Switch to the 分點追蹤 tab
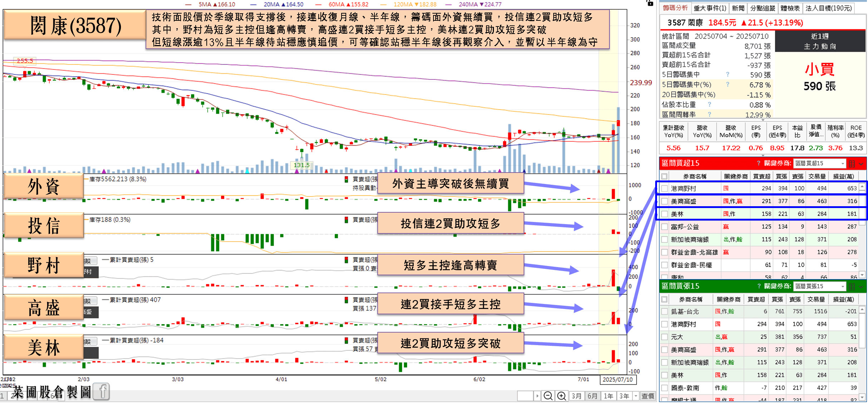 click(x=762, y=8)
